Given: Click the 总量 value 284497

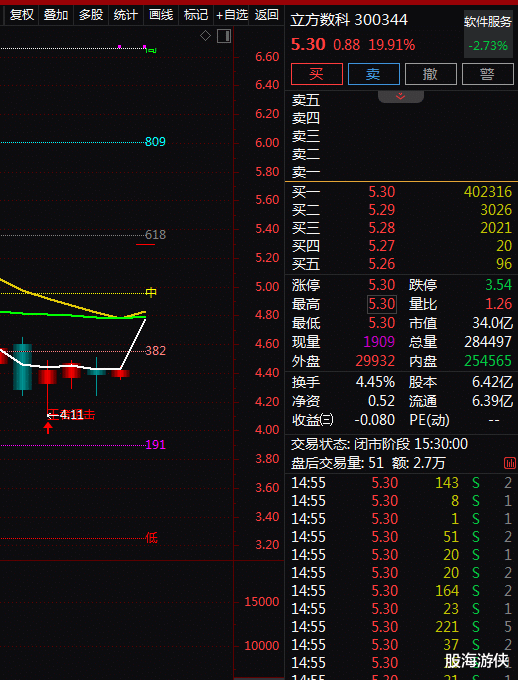Looking at the screenshot, I should point(488,342).
